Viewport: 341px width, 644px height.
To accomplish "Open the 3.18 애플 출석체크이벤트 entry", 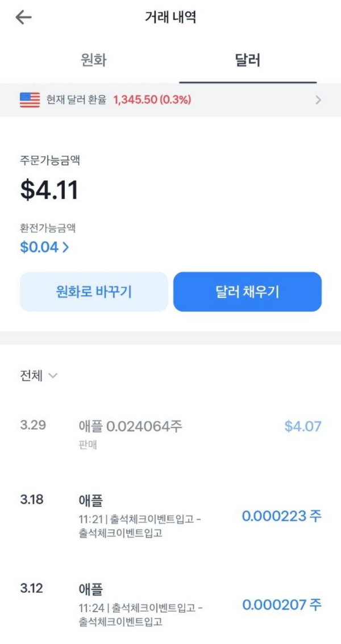I will (170, 514).
